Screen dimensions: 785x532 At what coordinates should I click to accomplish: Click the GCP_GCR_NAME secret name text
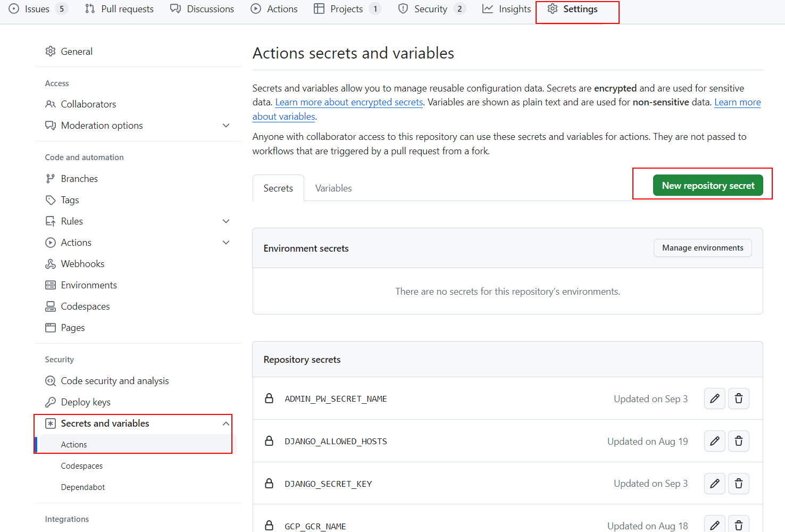pyautogui.click(x=315, y=526)
